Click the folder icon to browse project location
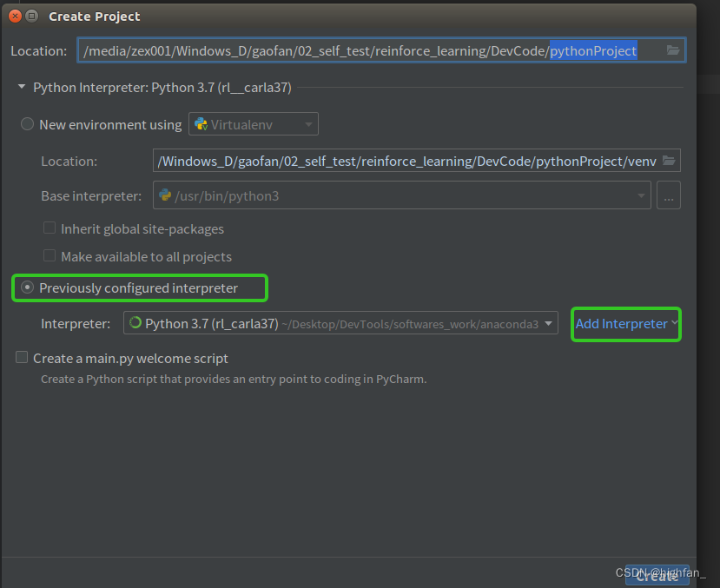The height and width of the screenshot is (588, 720). [x=673, y=50]
